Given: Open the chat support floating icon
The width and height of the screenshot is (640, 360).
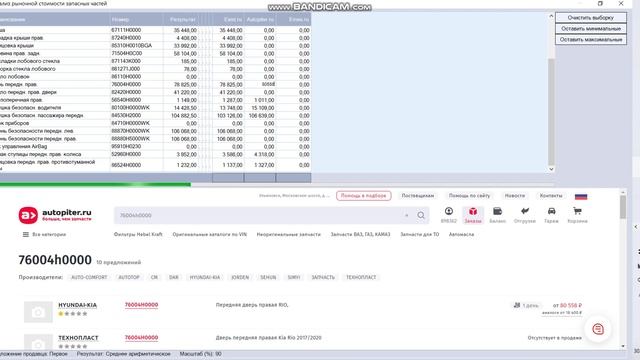Looking at the screenshot, I should coord(598,329).
